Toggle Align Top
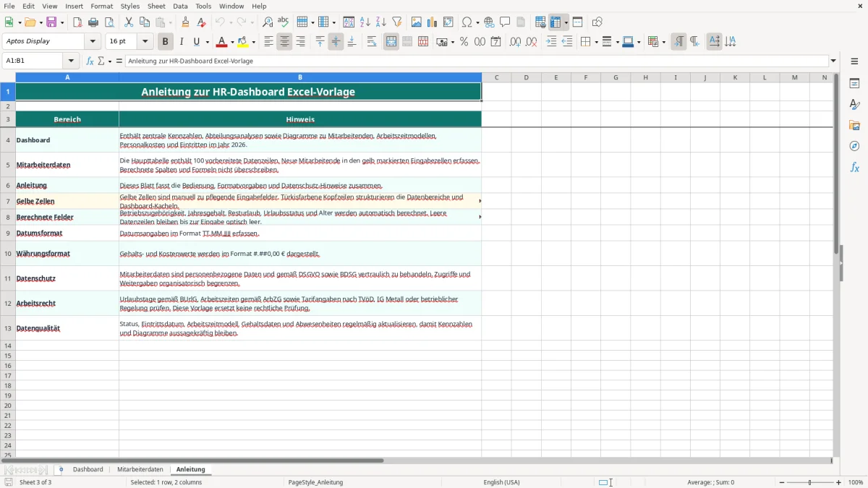This screenshot has height=488, width=868. [320, 42]
